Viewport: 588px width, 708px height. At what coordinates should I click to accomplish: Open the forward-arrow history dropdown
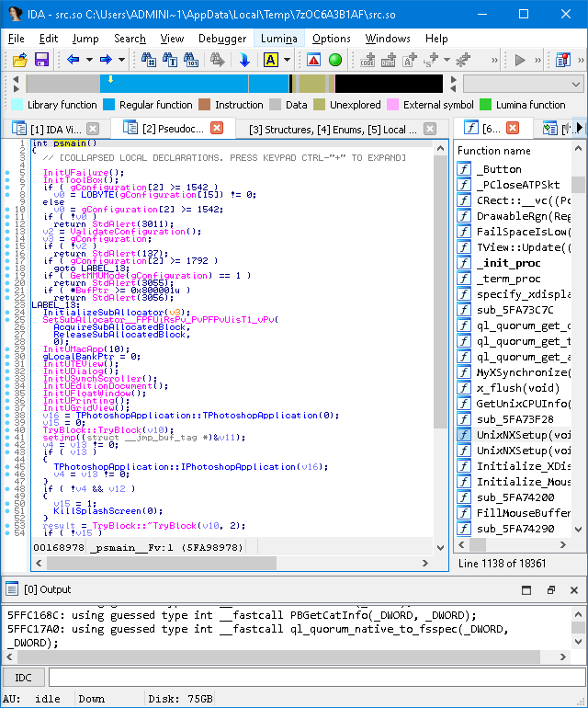pyautogui.click(x=121, y=60)
